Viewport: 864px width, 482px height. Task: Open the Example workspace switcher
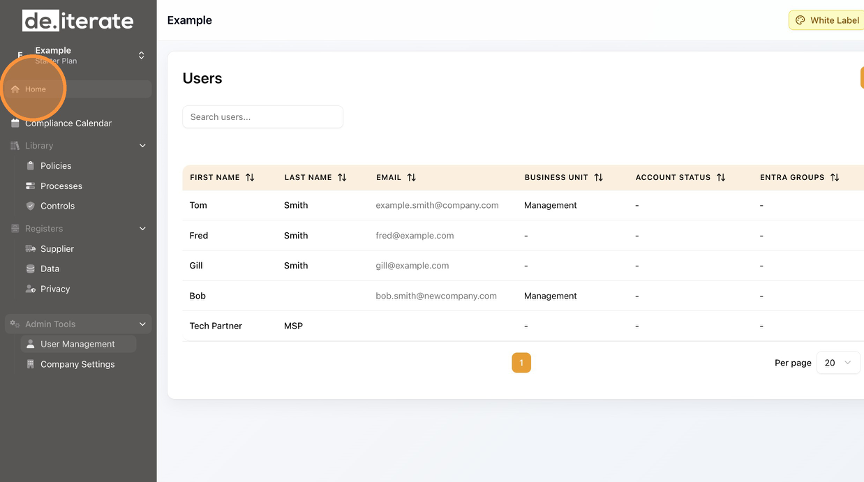tap(141, 55)
